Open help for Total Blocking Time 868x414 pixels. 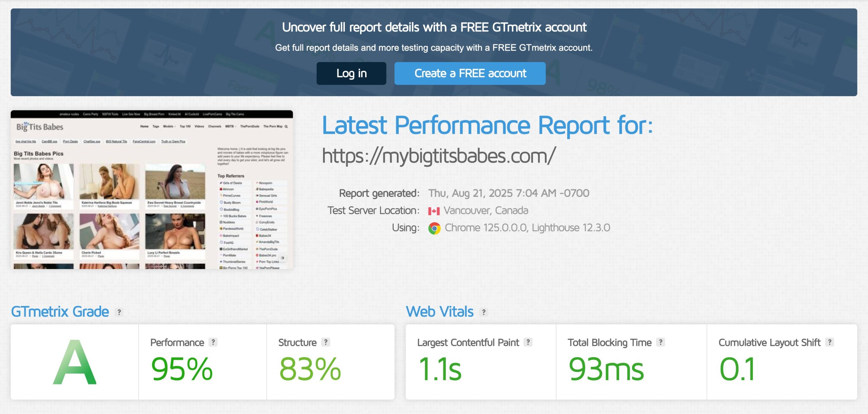[x=660, y=343]
